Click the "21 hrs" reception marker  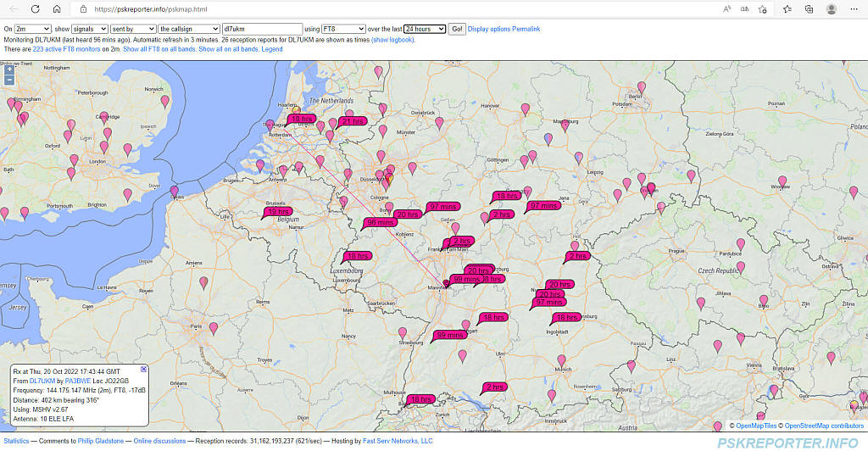(353, 121)
